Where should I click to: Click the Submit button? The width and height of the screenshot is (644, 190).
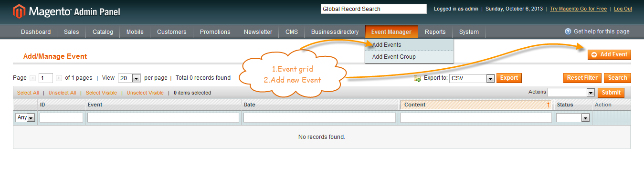[x=611, y=93]
